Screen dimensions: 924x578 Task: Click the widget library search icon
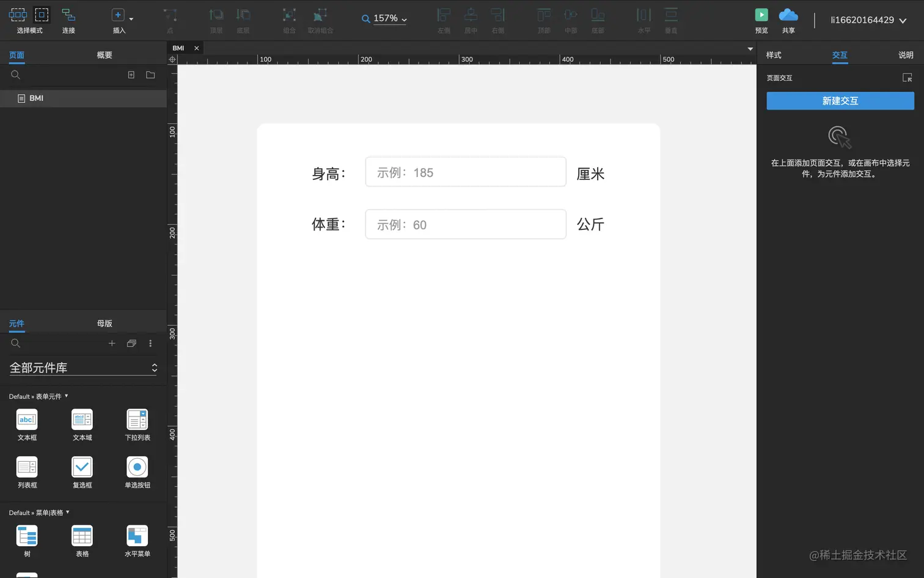pos(16,343)
